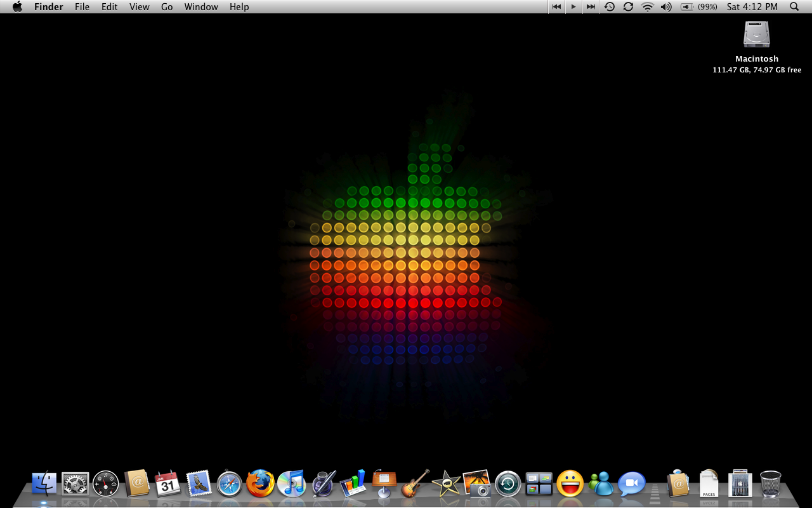Skip to previous track in menu bar

pyautogui.click(x=556, y=6)
